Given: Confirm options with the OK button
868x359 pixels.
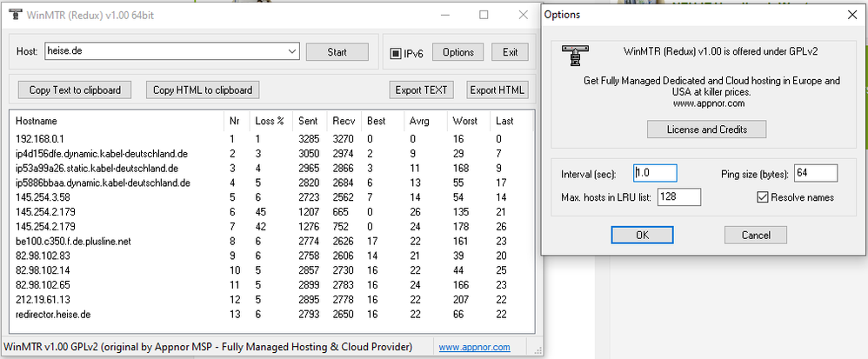Looking at the screenshot, I should [642, 235].
